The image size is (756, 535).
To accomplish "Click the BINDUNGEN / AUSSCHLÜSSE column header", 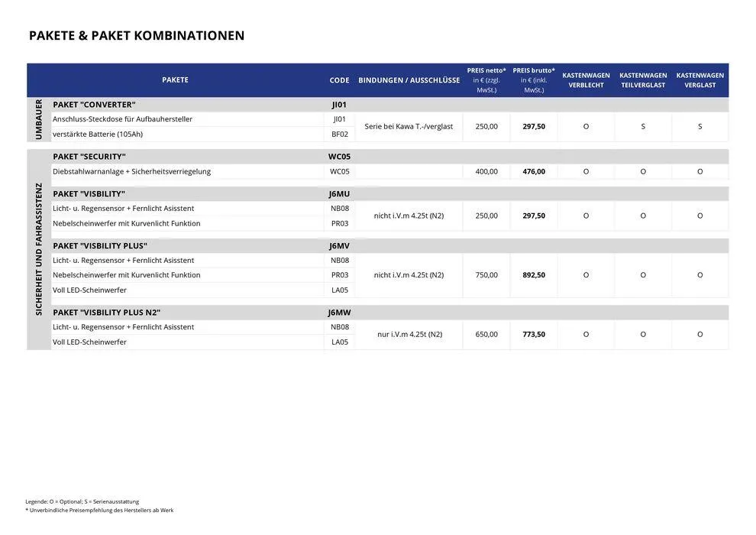I will tap(409, 80).
